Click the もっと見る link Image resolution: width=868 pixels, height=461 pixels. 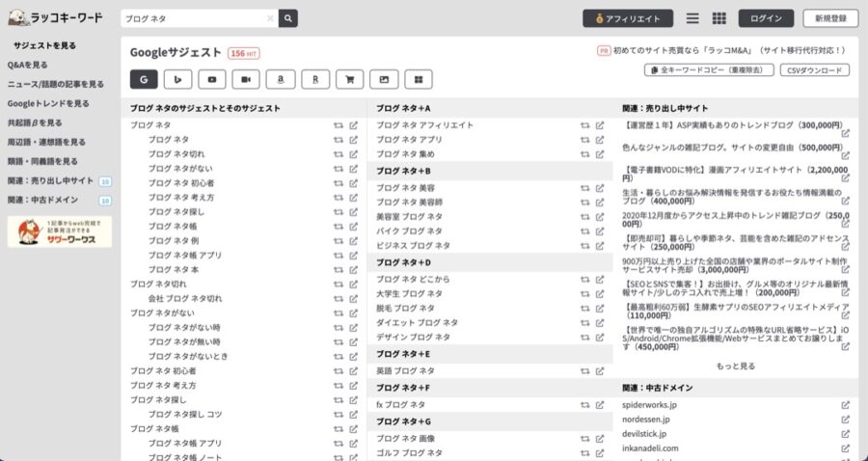pyautogui.click(x=736, y=366)
